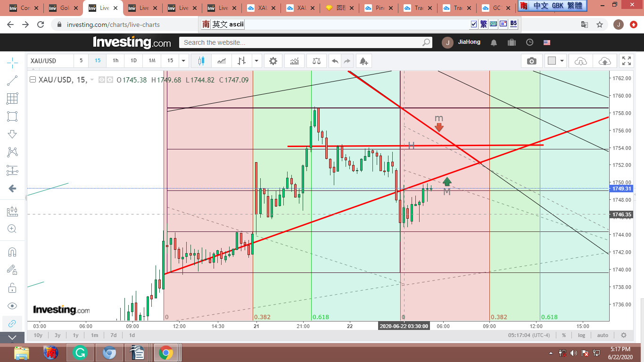The width and height of the screenshot is (644, 362).
Task: Select the measure ruler tool
Action: coord(12,212)
